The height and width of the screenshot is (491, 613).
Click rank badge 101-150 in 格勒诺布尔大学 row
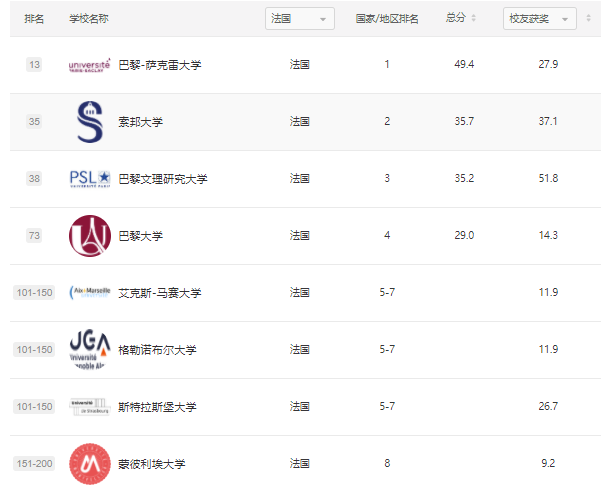(34, 349)
